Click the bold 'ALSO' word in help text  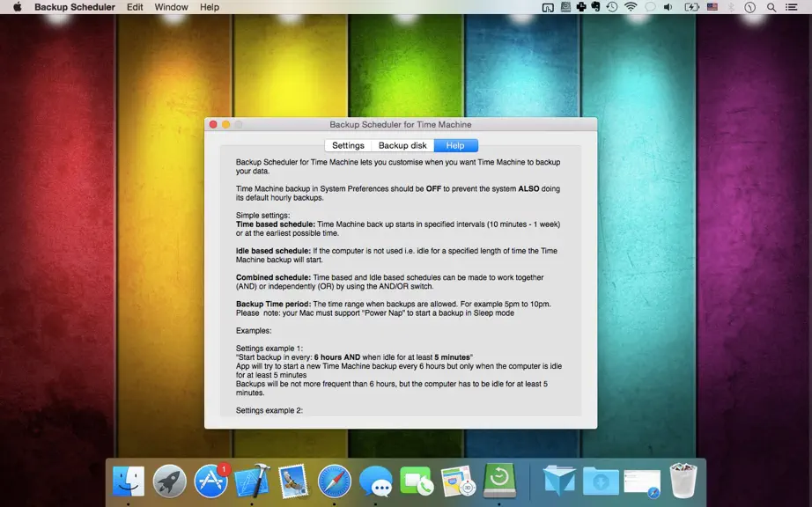click(x=528, y=189)
